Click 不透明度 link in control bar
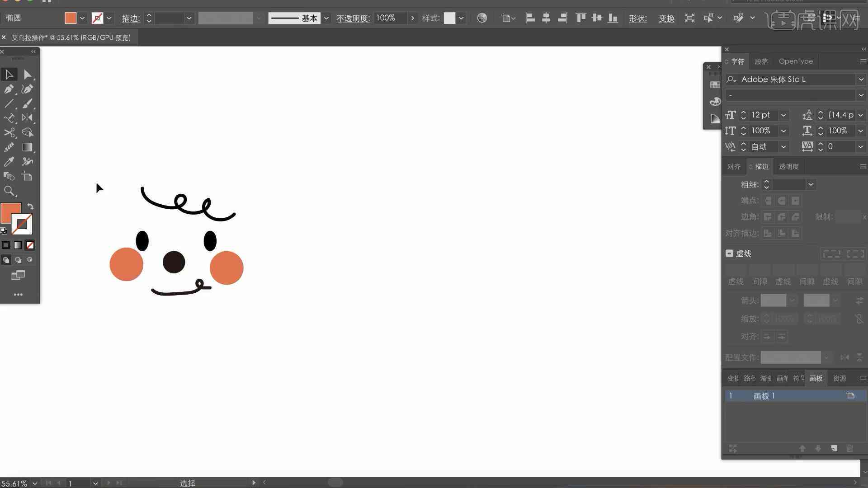868x488 pixels. pos(353,18)
